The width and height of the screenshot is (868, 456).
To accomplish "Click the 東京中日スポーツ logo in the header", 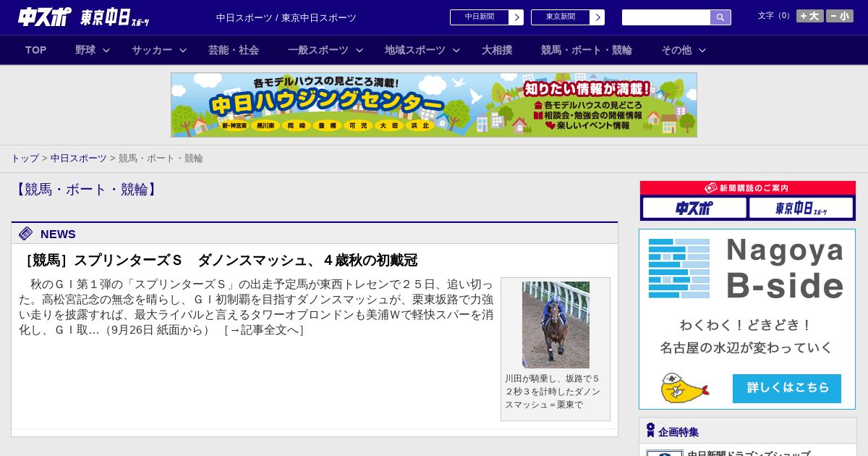I will [x=114, y=17].
